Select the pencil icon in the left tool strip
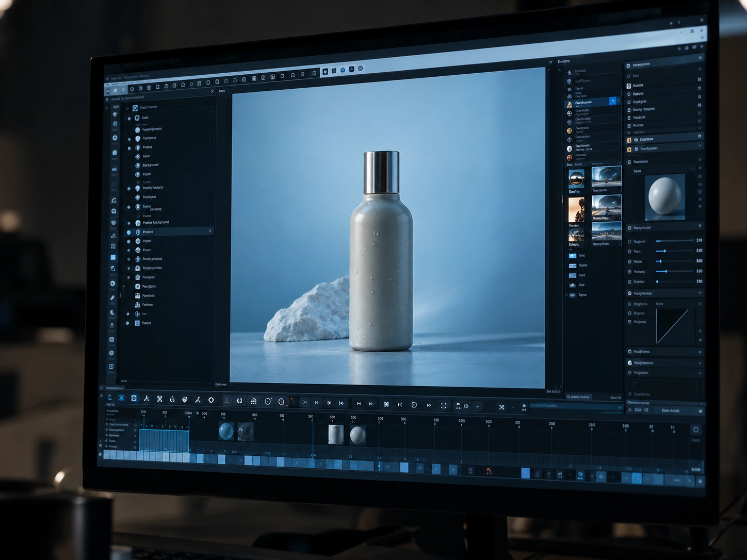The width and height of the screenshot is (747, 560). point(112,298)
